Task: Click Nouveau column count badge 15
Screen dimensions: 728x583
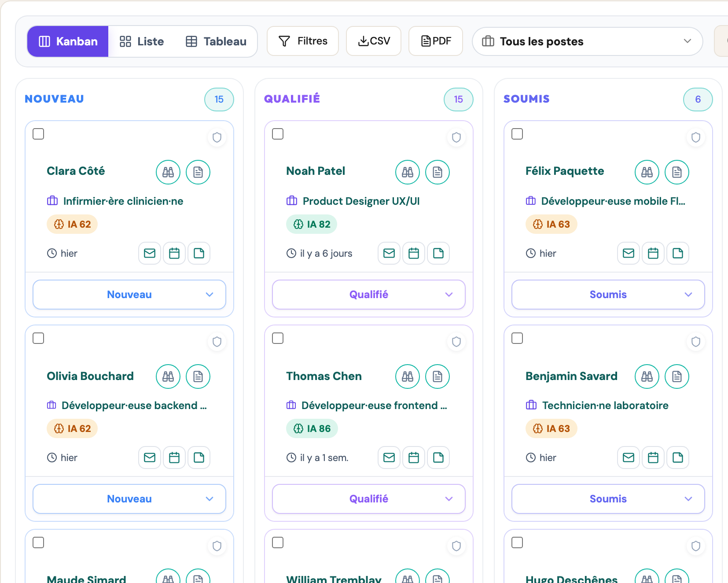Action: (219, 100)
